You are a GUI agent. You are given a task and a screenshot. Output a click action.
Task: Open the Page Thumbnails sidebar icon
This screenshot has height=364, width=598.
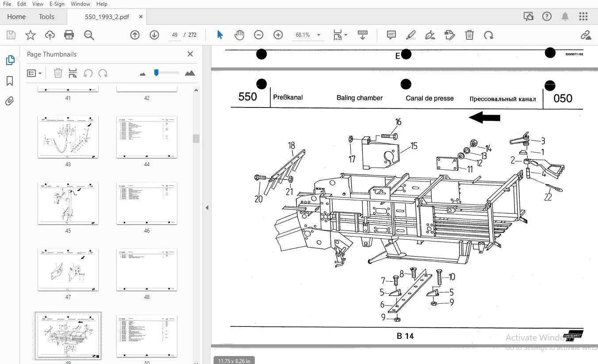pos(10,61)
